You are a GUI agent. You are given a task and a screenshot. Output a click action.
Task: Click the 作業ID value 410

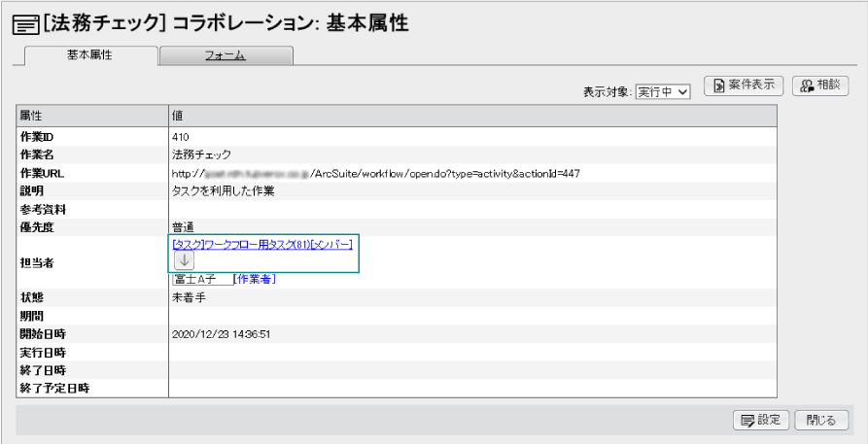181,137
